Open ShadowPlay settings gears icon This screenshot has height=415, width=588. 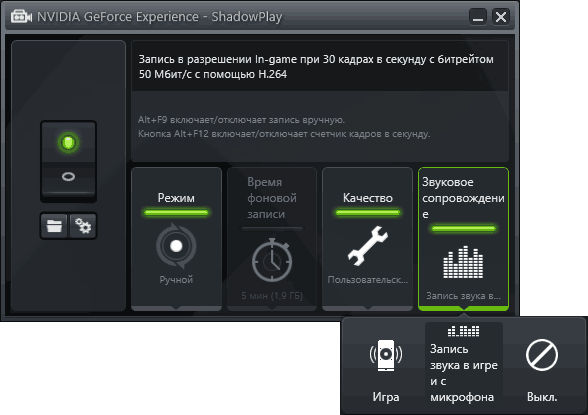(x=83, y=226)
